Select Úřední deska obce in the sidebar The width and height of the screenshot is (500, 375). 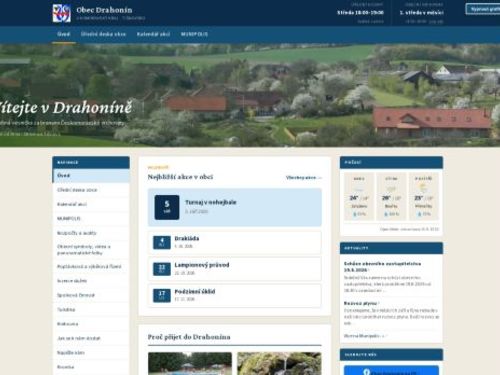[x=91, y=190]
